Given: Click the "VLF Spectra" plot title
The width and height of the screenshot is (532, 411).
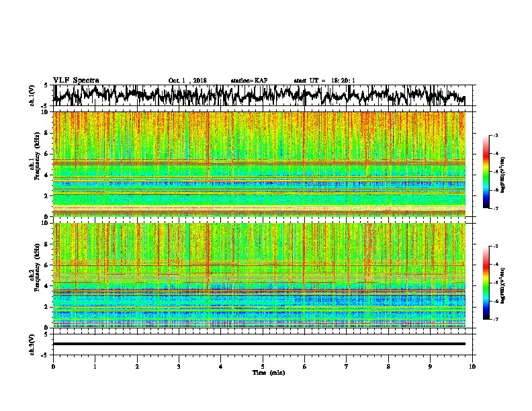Looking at the screenshot, I should coord(76,81).
